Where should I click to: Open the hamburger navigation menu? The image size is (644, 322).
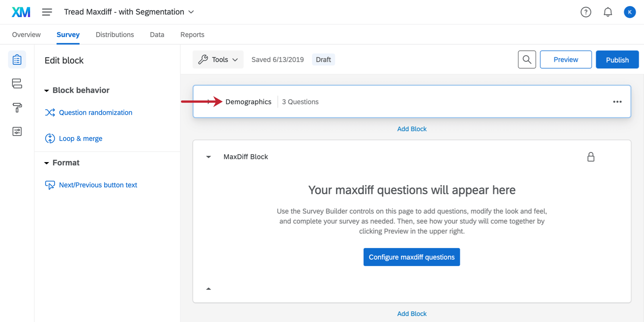[x=47, y=12]
